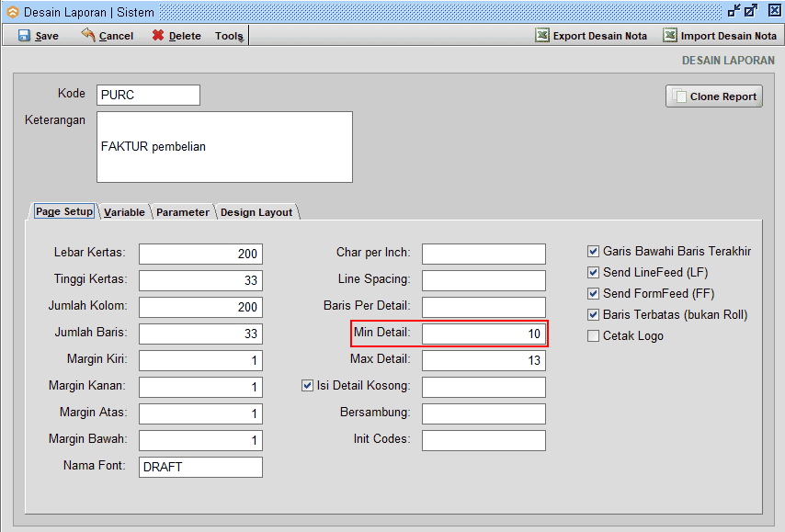The height and width of the screenshot is (532, 785).
Task: Disable Baris Terbatas (bukan Roll)
Action: coord(593,315)
